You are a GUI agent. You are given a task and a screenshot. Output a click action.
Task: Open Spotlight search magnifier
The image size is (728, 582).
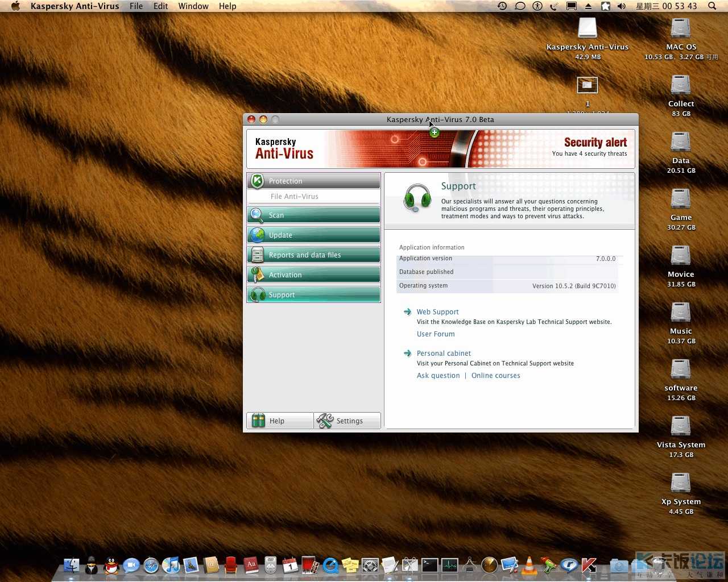[x=712, y=6]
